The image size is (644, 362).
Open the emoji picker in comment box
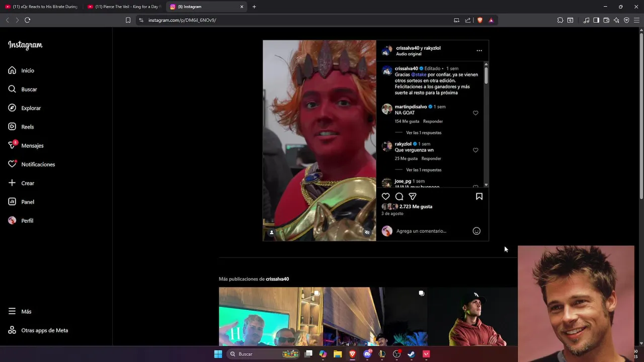click(476, 231)
